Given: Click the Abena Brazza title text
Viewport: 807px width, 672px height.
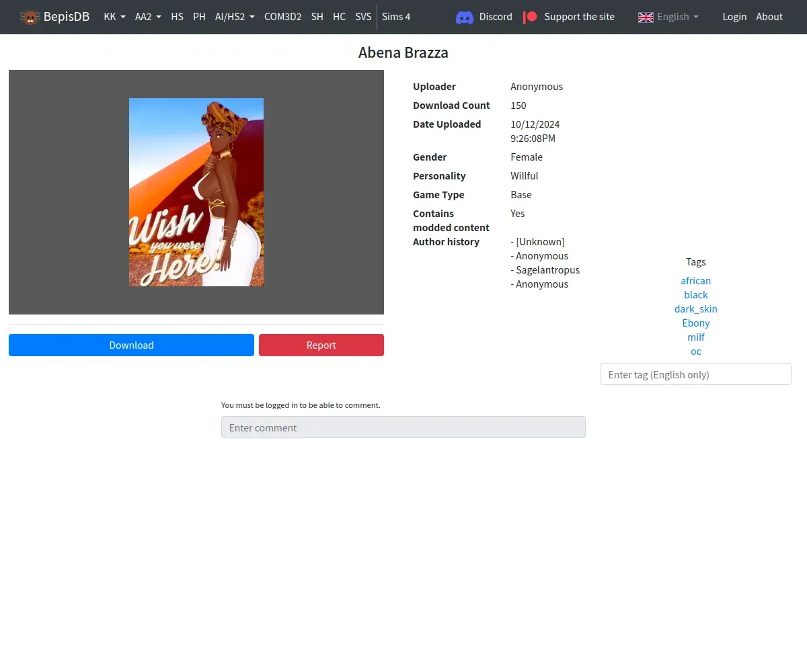Looking at the screenshot, I should coord(403,52).
